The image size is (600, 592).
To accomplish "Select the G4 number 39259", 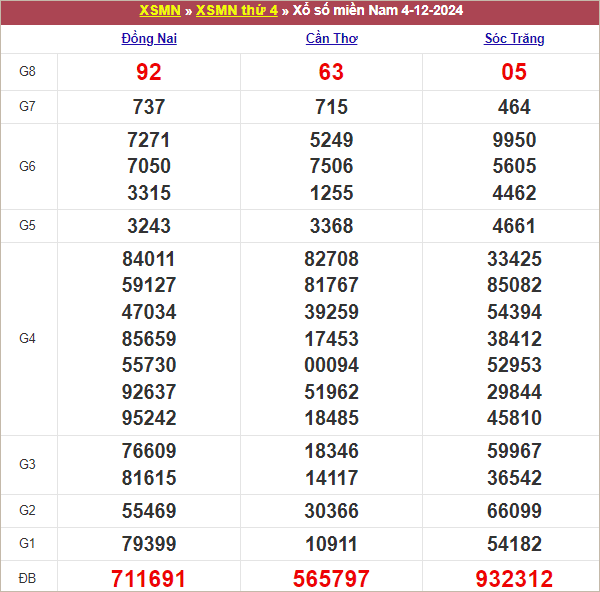I will 331,312.
